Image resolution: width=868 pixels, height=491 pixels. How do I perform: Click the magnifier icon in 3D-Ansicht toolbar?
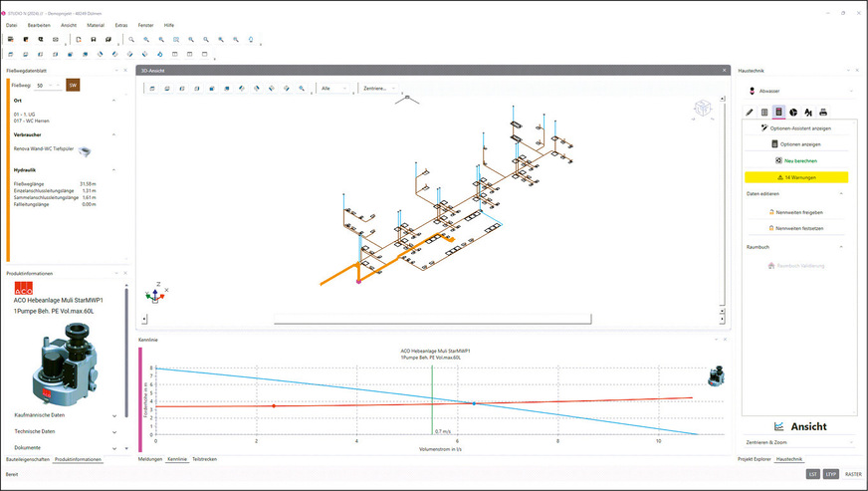303,89
